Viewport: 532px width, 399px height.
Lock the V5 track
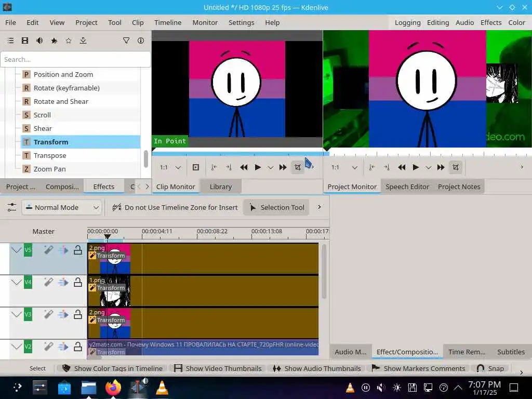coord(78,250)
